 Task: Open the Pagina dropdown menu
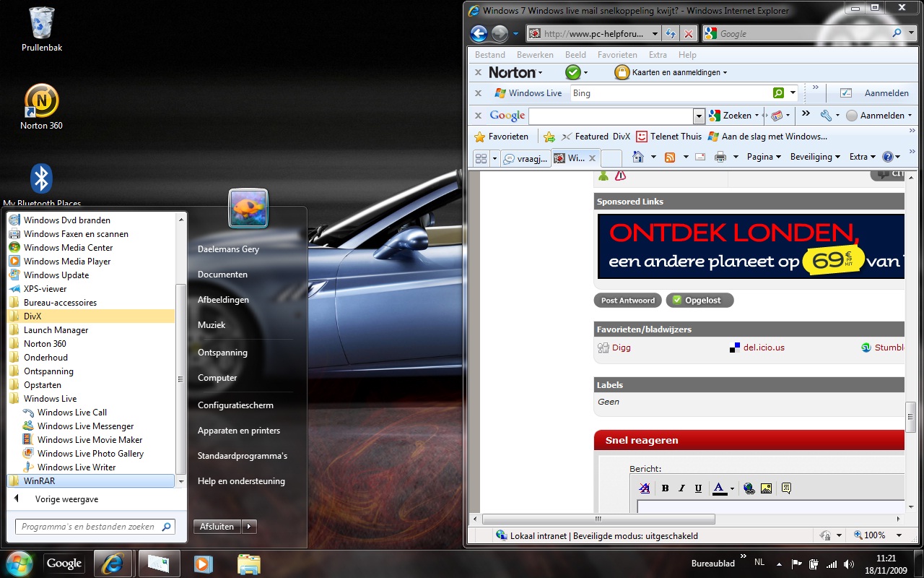coord(764,157)
